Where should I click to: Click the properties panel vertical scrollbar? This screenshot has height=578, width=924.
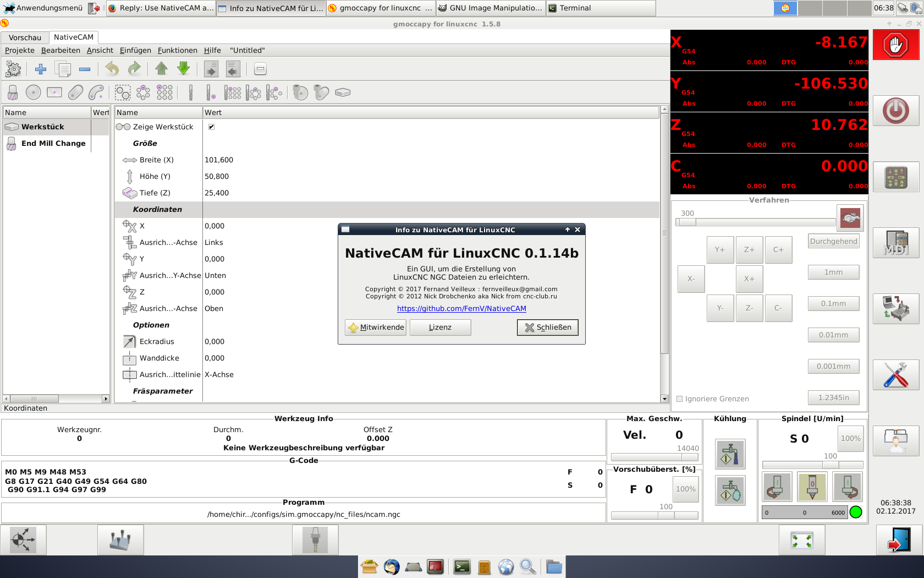click(x=664, y=253)
